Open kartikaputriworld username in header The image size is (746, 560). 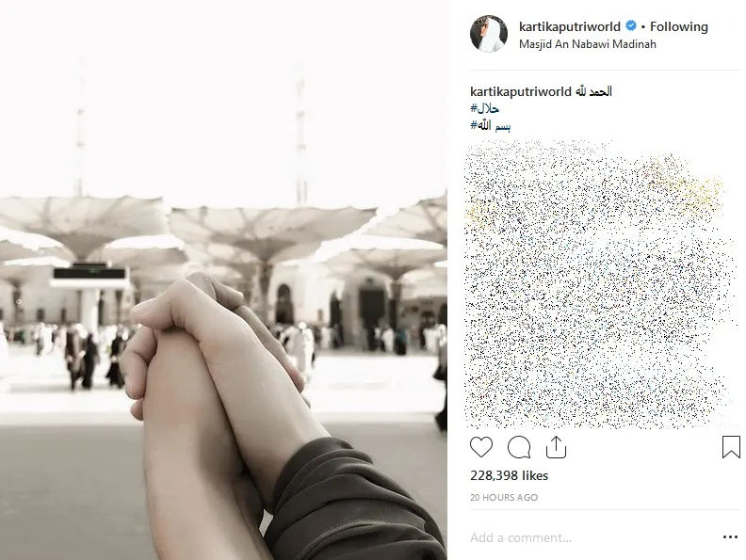pyautogui.click(x=570, y=26)
